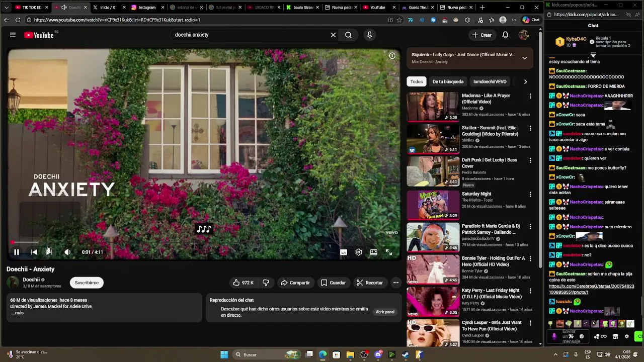This screenshot has height=362, width=644.
Task: Open YouTube notifications bell
Action: click(x=505, y=35)
